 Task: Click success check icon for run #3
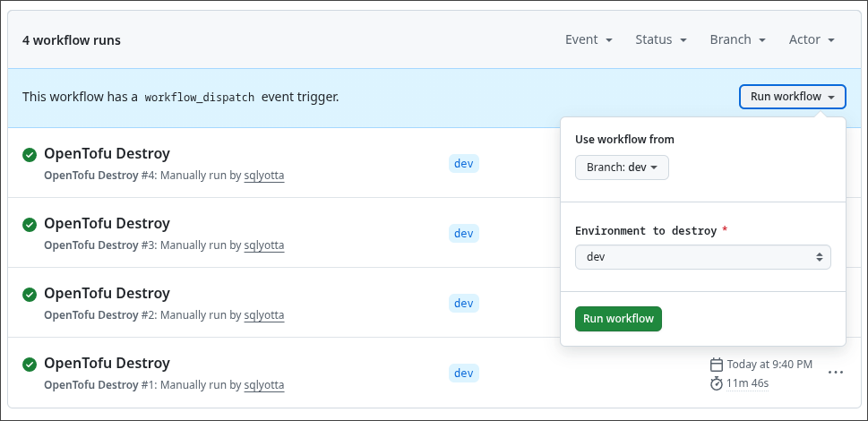click(30, 225)
